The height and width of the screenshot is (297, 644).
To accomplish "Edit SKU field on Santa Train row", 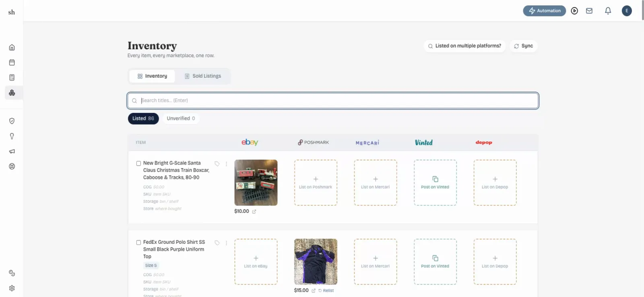I will (162, 194).
